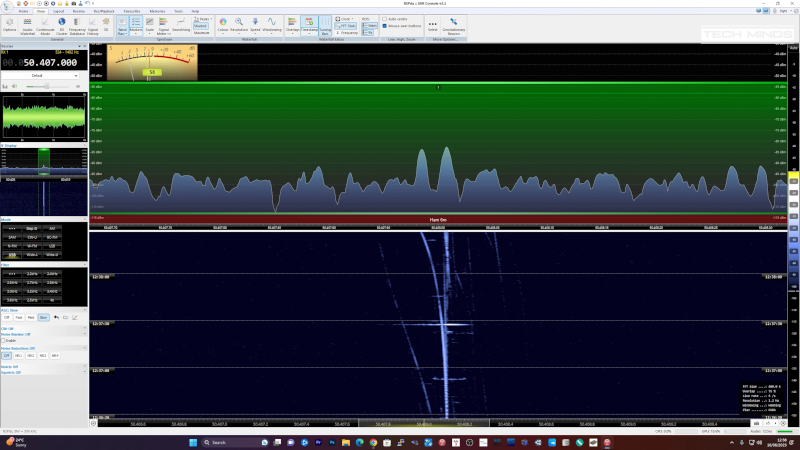Toggle the Mouse over buttons checkbox

[386, 26]
